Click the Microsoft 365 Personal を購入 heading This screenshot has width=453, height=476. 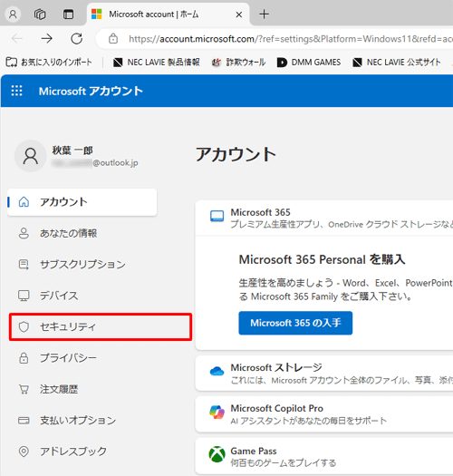[322, 259]
